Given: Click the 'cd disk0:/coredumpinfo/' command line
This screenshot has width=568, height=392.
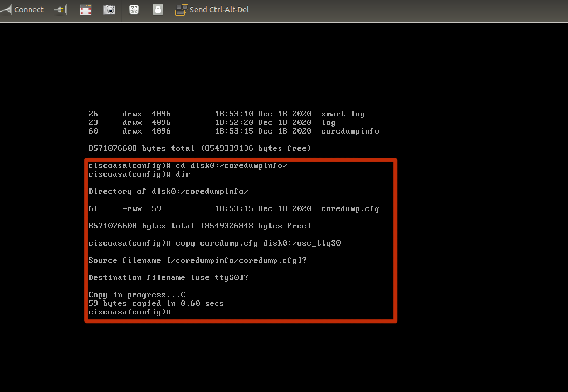Looking at the screenshot, I should click(x=188, y=166).
